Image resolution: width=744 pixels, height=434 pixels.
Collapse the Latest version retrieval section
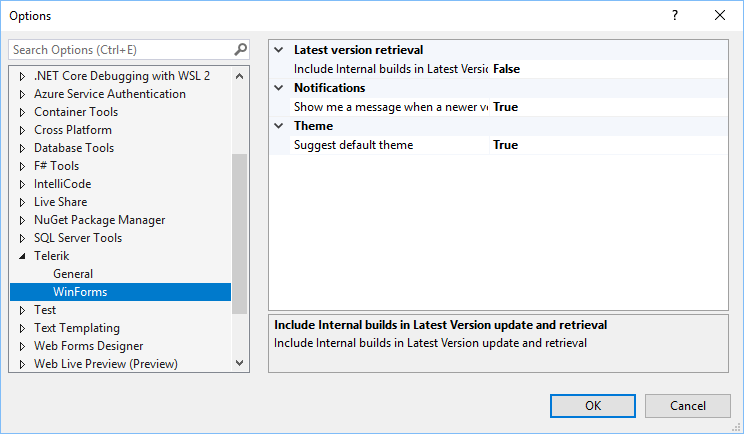click(279, 50)
